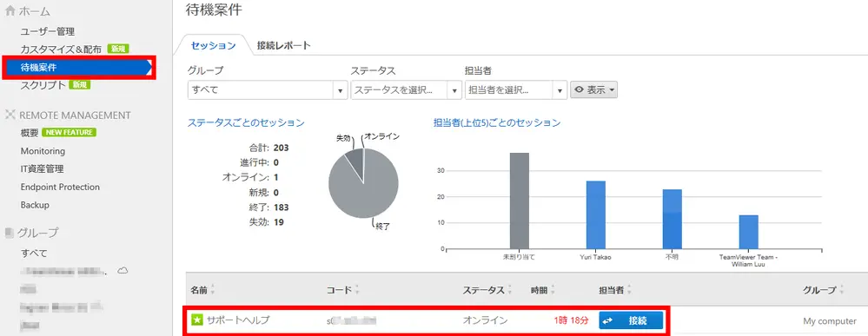The height and width of the screenshot is (336, 868).
Task: Open スクリプト in the sidebar
Action: tap(43, 85)
